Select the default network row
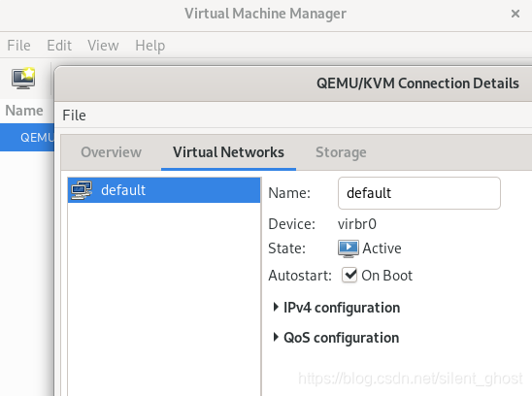This screenshot has width=532, height=396. [164, 190]
